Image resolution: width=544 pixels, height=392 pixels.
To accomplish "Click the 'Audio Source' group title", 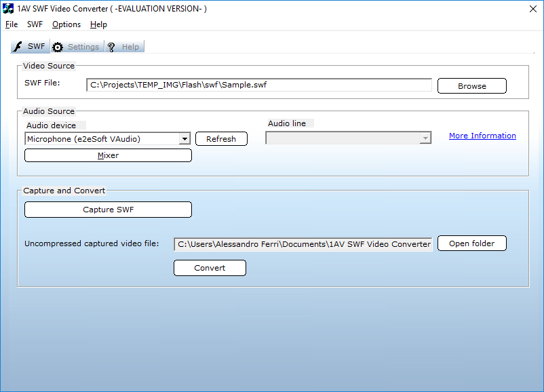I will [x=49, y=111].
